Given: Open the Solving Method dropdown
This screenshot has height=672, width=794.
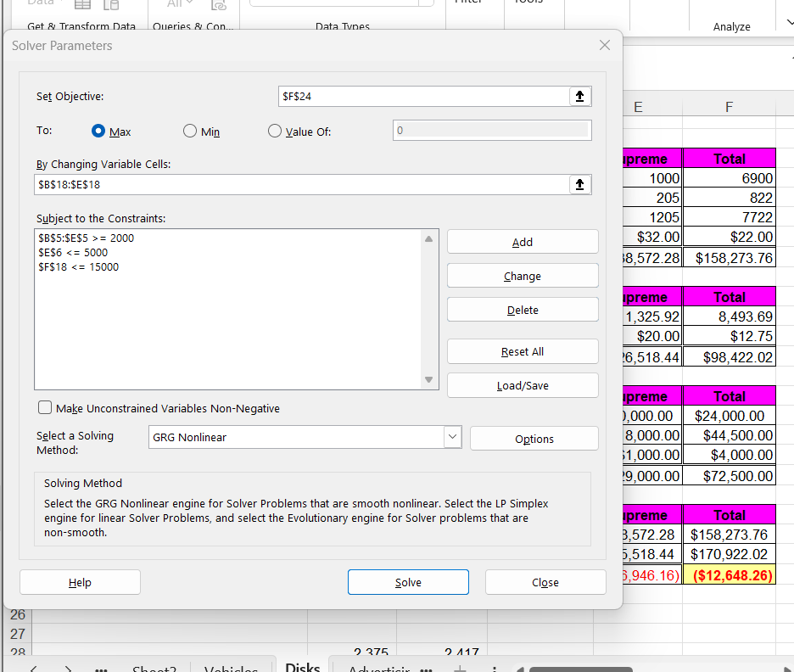Looking at the screenshot, I should point(453,437).
